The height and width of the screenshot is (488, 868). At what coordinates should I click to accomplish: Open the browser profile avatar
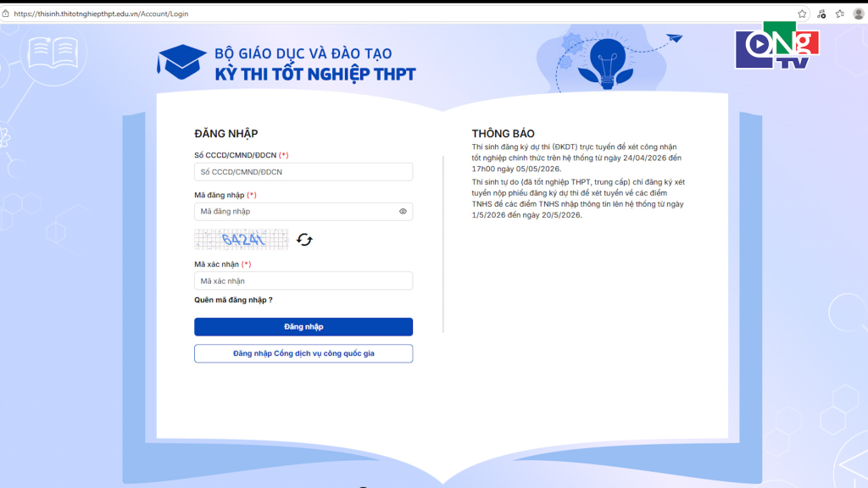[859, 14]
